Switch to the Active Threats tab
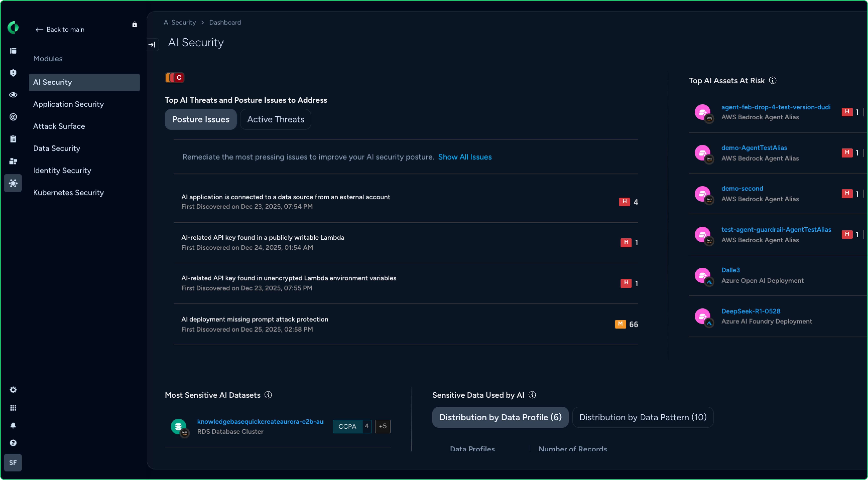Screen dimensions: 868x480 pos(275,120)
